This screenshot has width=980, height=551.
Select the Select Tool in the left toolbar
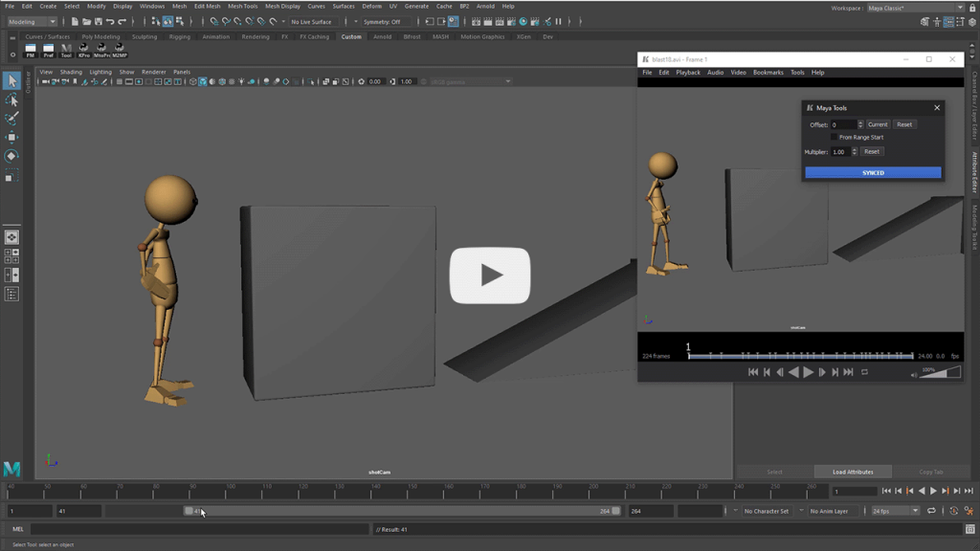pyautogui.click(x=11, y=81)
